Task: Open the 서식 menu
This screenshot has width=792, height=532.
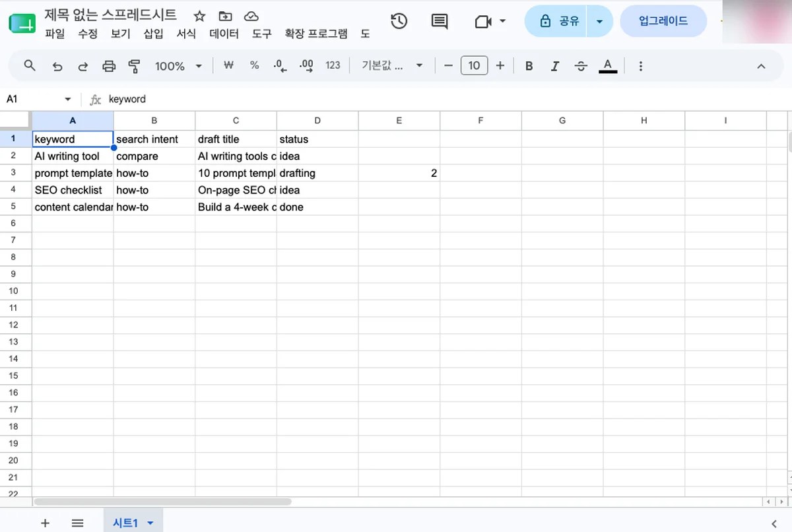Action: click(187, 34)
